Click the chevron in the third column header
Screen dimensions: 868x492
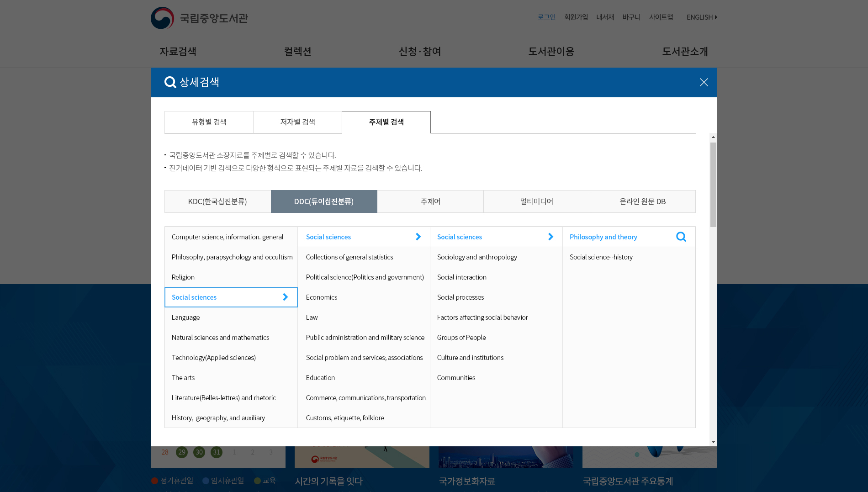tap(550, 237)
